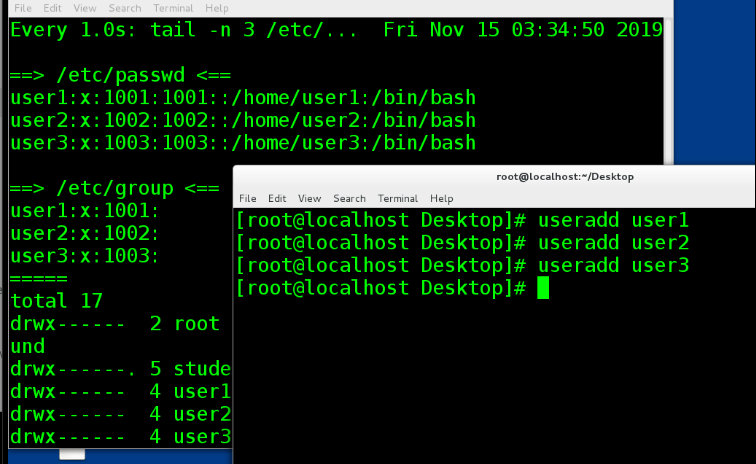Click the user3:x:1003:1003::/home/user3 passwd entry

pos(243,143)
